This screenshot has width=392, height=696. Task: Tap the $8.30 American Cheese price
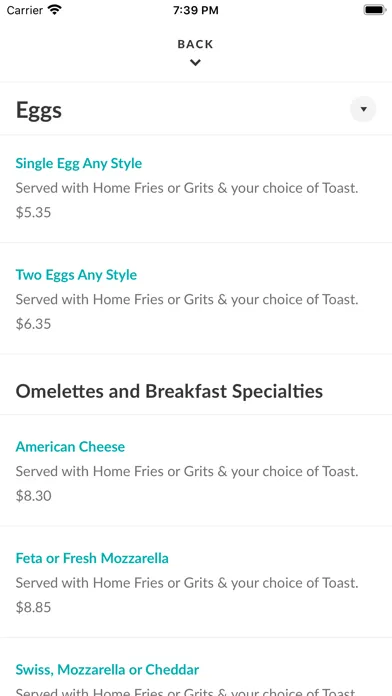coord(33,495)
